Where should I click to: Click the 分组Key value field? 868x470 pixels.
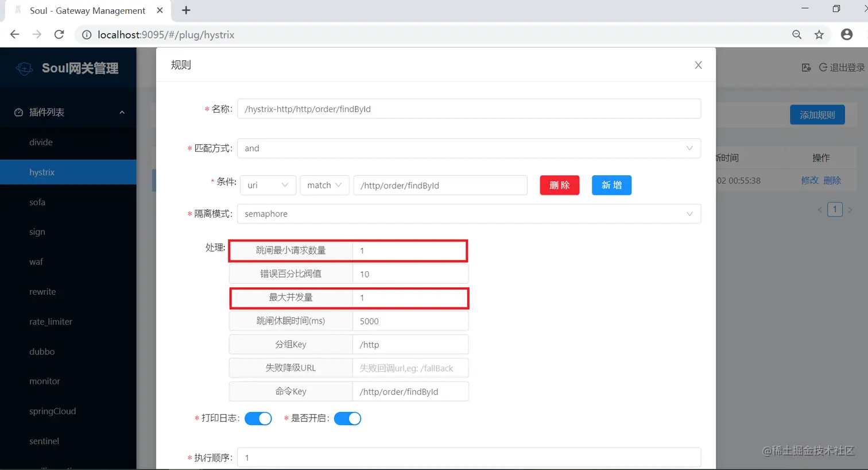[410, 345]
